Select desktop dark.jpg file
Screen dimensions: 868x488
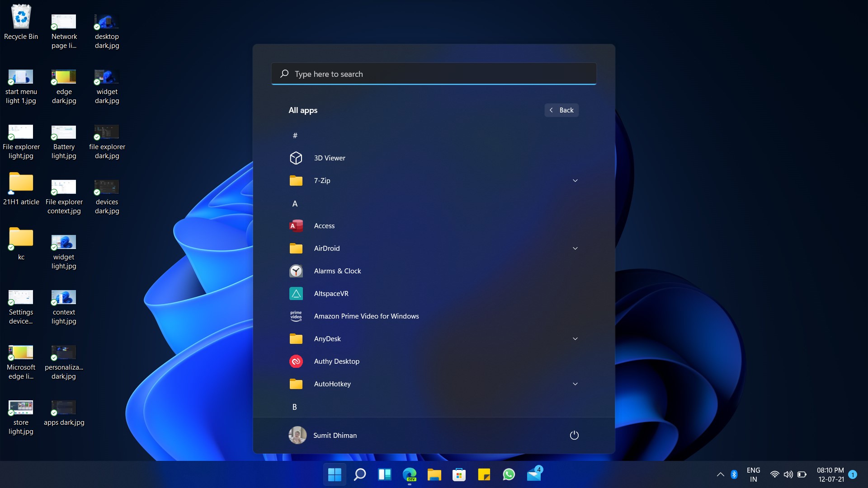coord(107,31)
